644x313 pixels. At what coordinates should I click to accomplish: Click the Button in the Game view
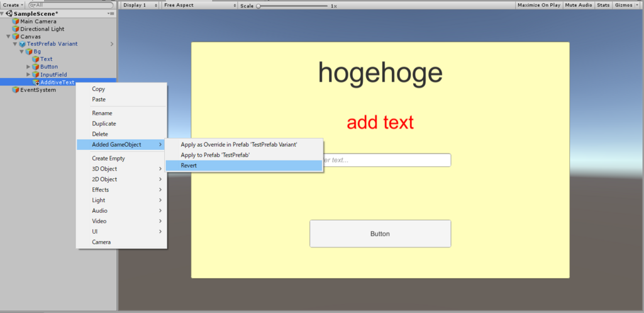[x=380, y=234]
